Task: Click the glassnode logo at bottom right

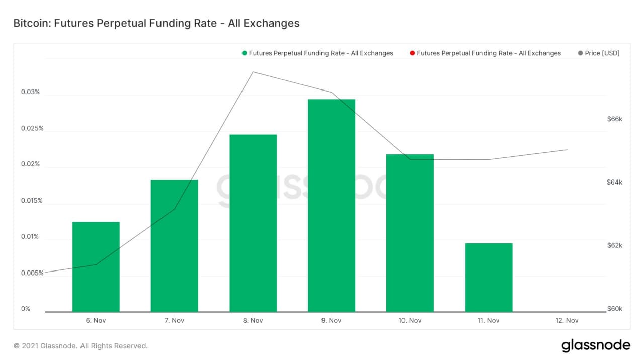Action: [x=596, y=345]
